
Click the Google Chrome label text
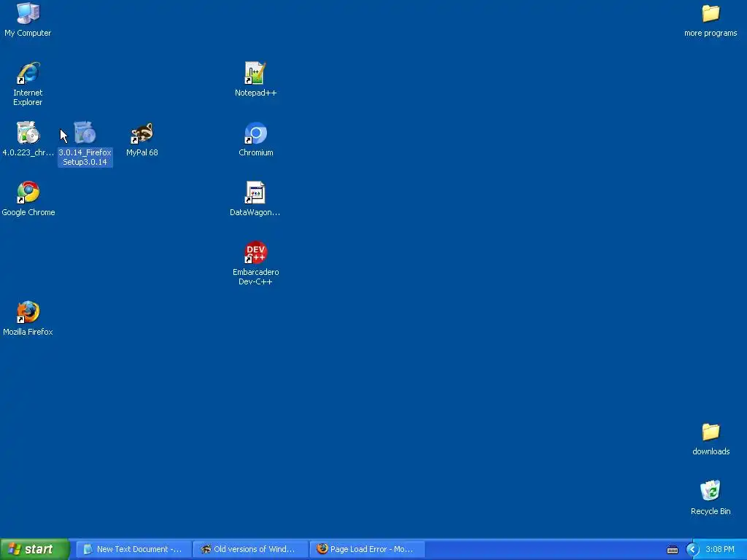[x=28, y=212]
